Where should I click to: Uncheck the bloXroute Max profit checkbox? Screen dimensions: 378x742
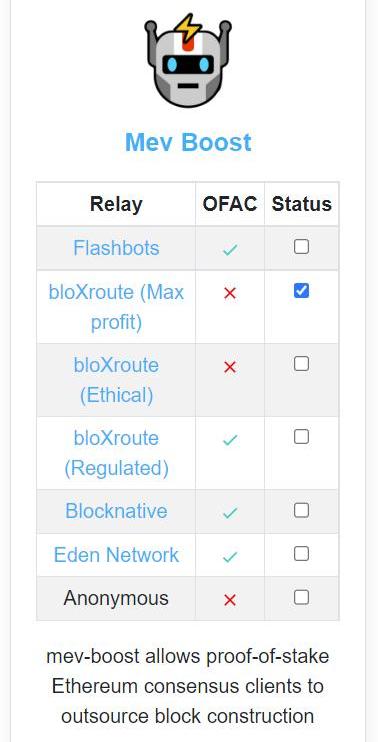(301, 291)
